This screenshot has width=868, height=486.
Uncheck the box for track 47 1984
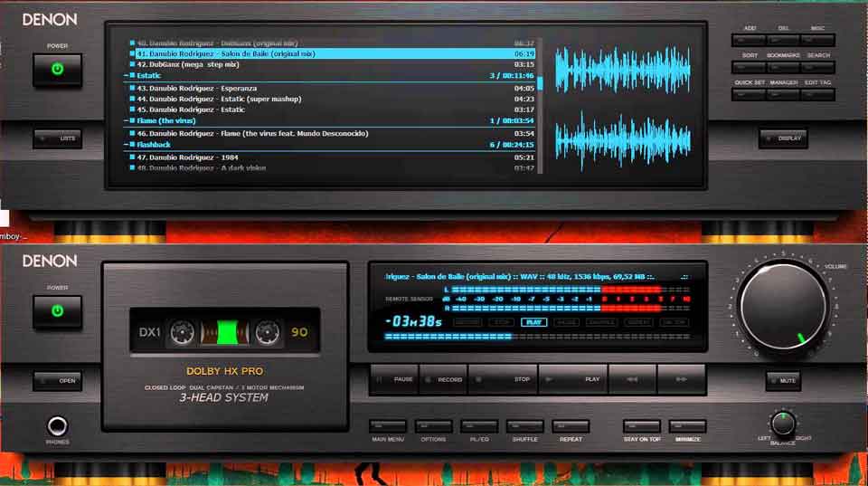coord(132,157)
